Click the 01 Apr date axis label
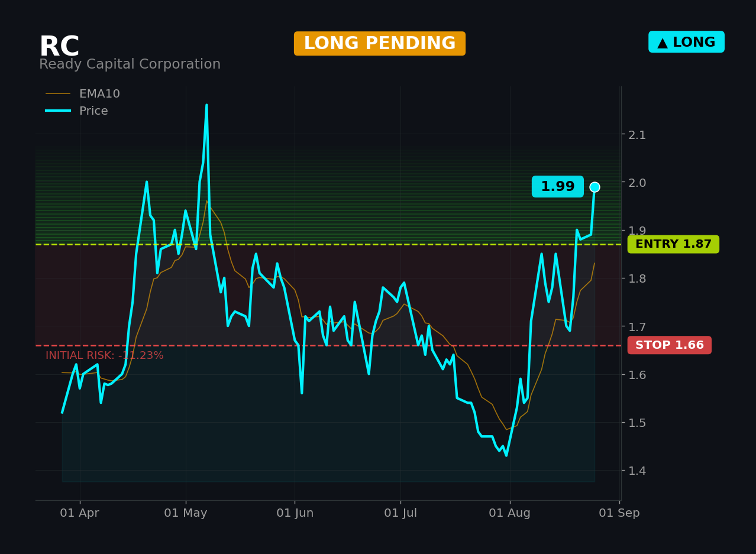 (79, 513)
